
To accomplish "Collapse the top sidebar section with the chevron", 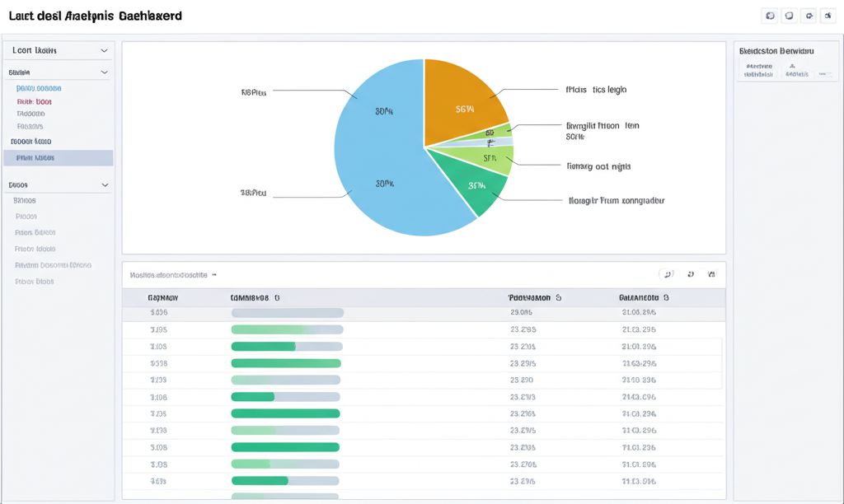I will click(105, 50).
